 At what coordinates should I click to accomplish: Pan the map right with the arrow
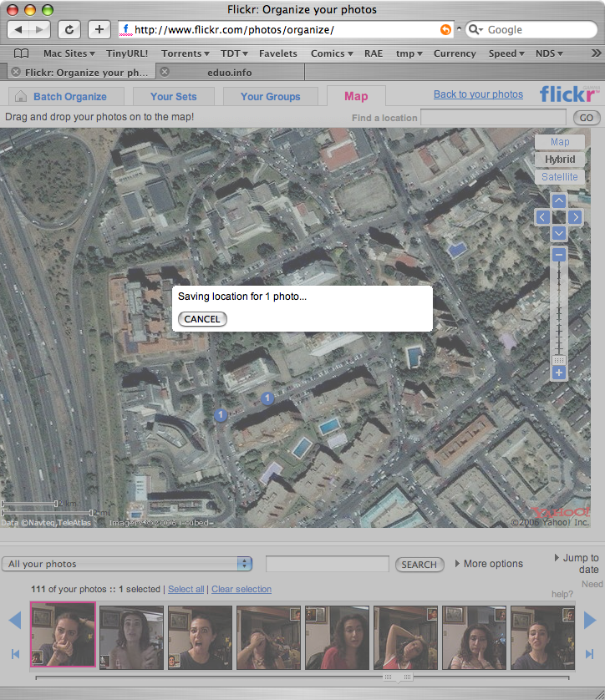tap(575, 217)
